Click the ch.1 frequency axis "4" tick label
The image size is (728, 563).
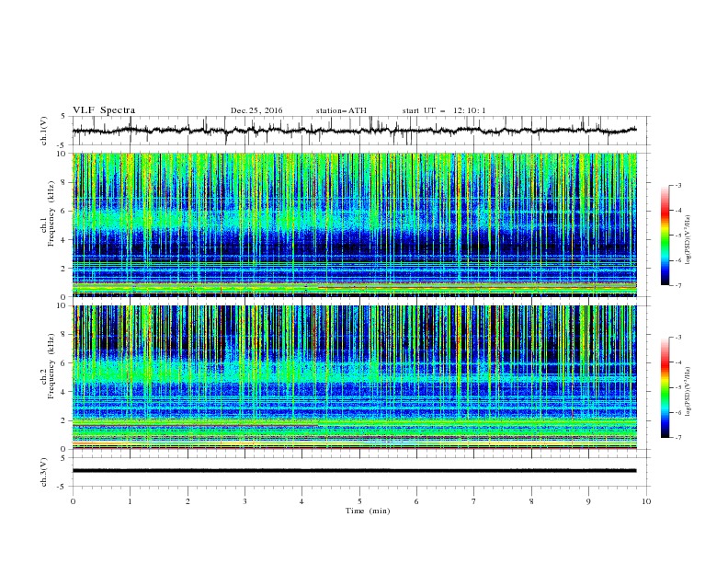tap(63, 240)
